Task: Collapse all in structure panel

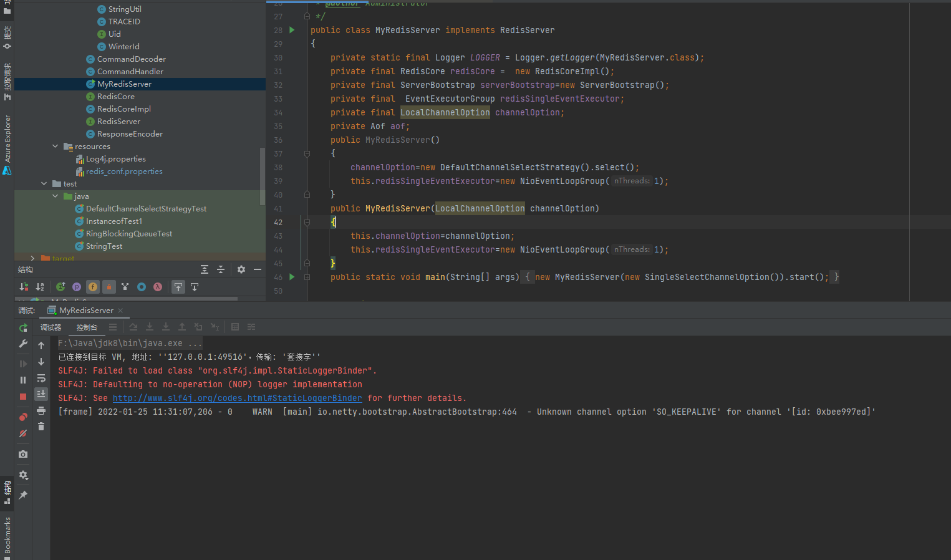Action: (220, 269)
